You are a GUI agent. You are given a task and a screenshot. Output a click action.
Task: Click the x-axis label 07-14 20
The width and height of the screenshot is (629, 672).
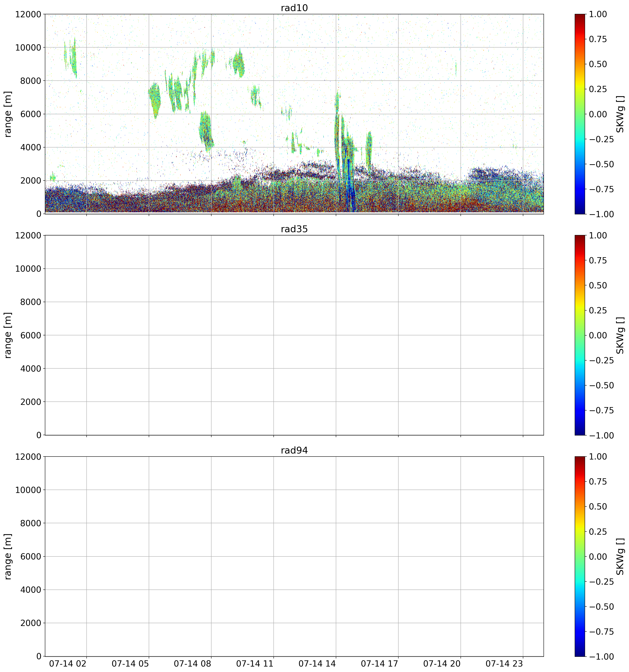pyautogui.click(x=442, y=664)
